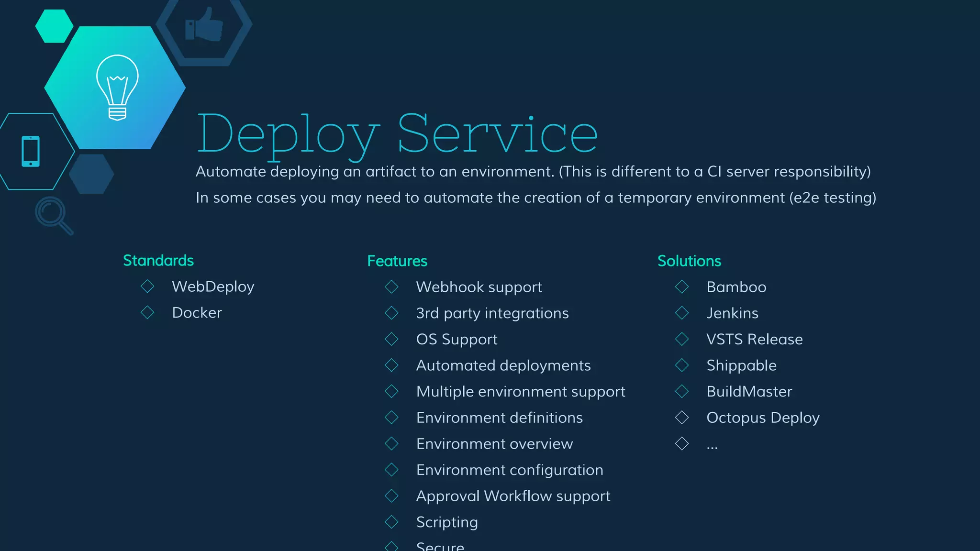The width and height of the screenshot is (980, 551).
Task: Click the sentence about automating artifact deployment
Action: pyautogui.click(x=533, y=172)
